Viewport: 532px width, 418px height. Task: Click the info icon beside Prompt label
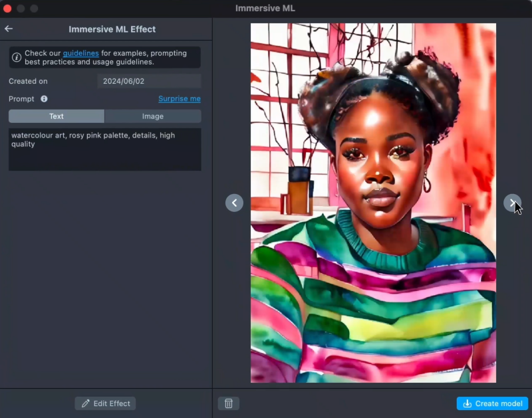coord(44,99)
